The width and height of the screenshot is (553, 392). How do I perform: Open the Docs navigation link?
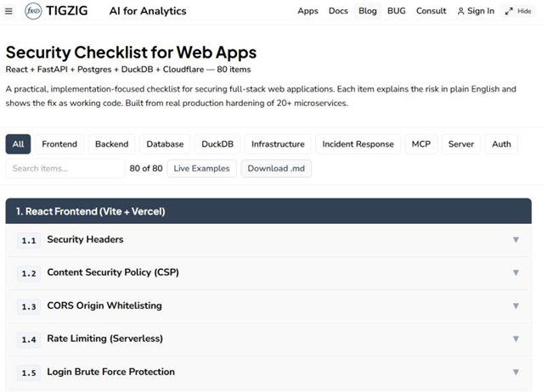coord(338,11)
